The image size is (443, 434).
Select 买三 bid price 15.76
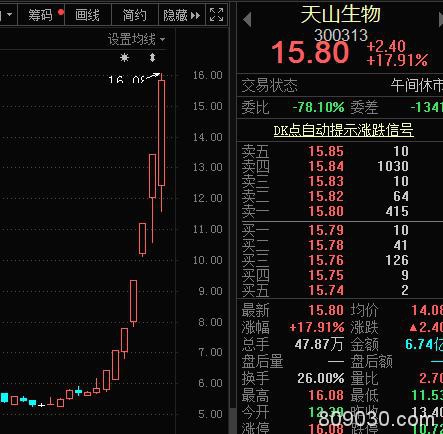coord(326,260)
